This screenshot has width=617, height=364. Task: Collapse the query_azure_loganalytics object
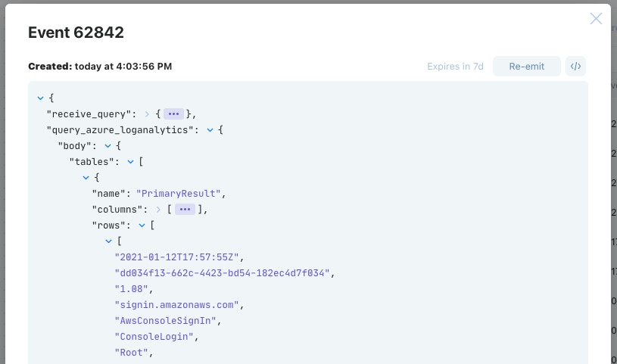210,130
